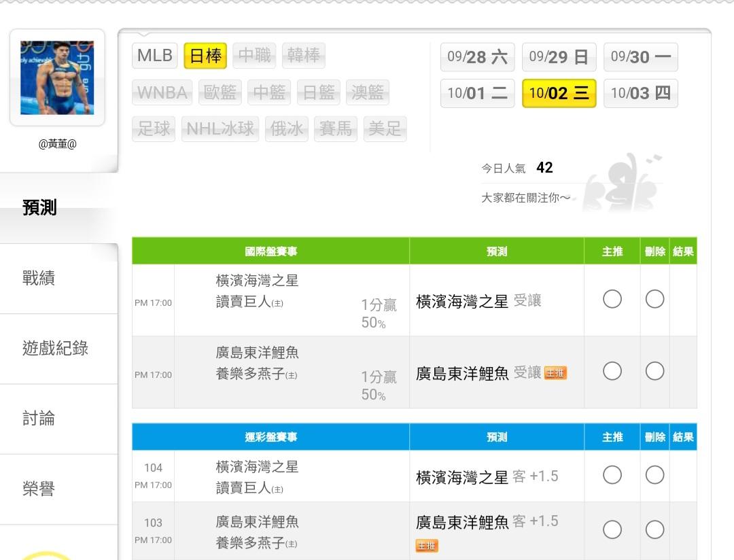Choose the 澳籃 tab
Image resolution: width=734 pixels, height=560 pixels.
point(368,92)
